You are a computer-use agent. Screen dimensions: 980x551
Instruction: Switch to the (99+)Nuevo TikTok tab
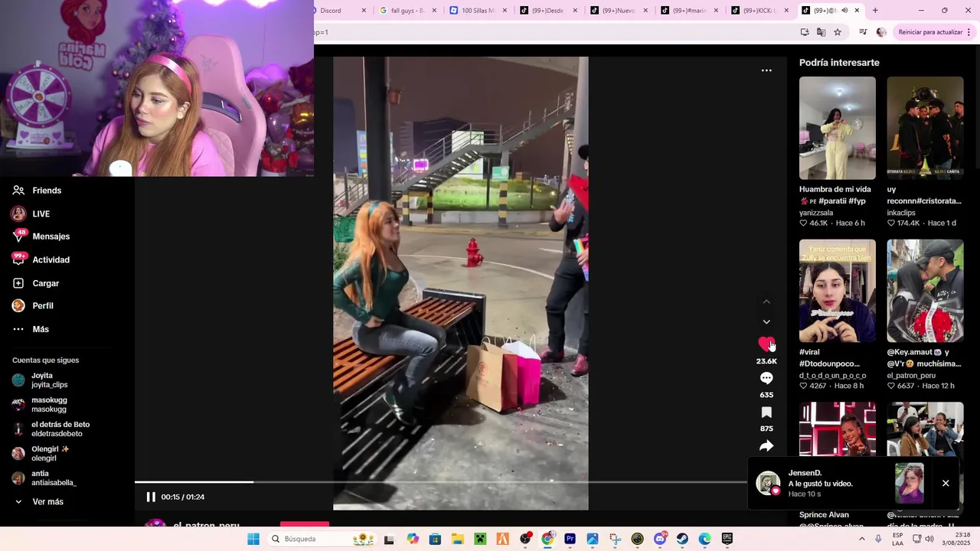click(619, 11)
